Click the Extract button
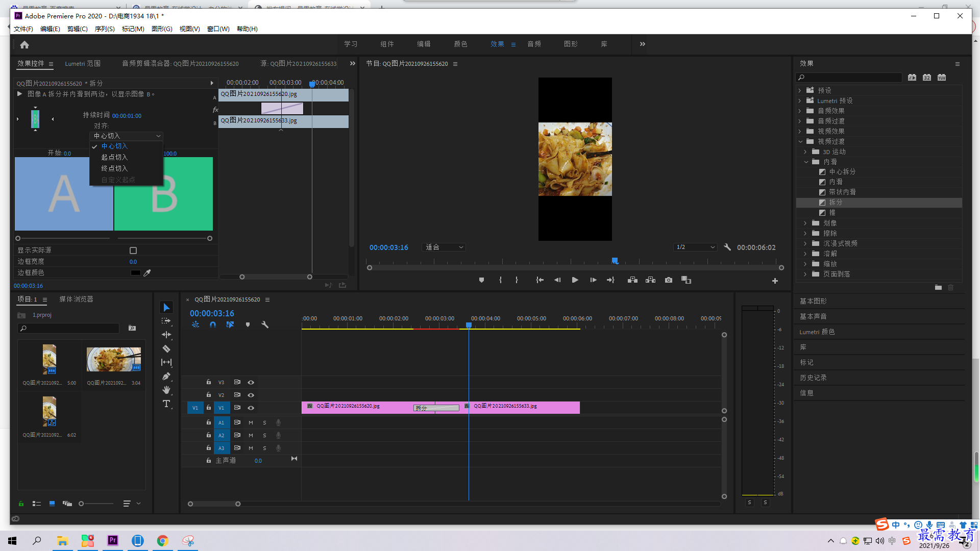Screen dimensions: 980x551 (x=650, y=280)
